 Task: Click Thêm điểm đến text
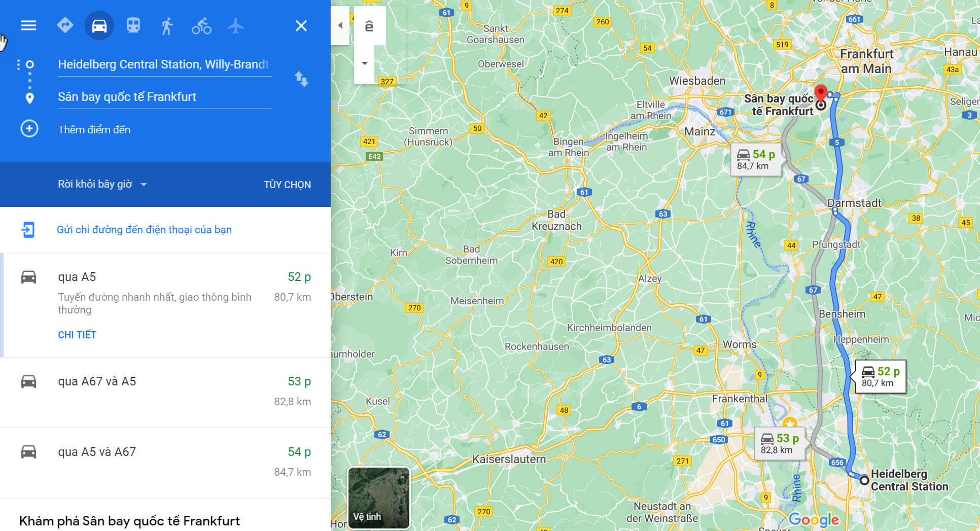94,130
